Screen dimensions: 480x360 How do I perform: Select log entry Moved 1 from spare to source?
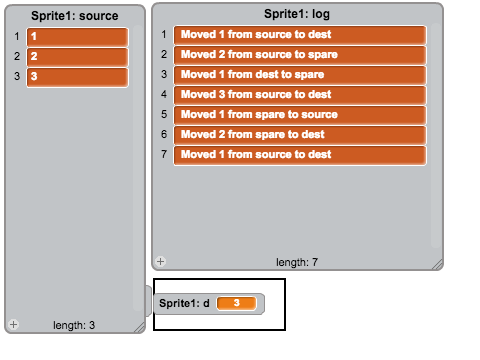pyautogui.click(x=300, y=115)
